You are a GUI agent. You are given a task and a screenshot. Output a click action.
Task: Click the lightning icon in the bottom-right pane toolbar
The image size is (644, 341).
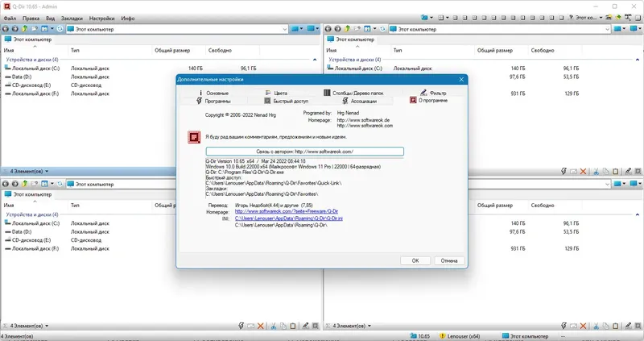(563, 326)
